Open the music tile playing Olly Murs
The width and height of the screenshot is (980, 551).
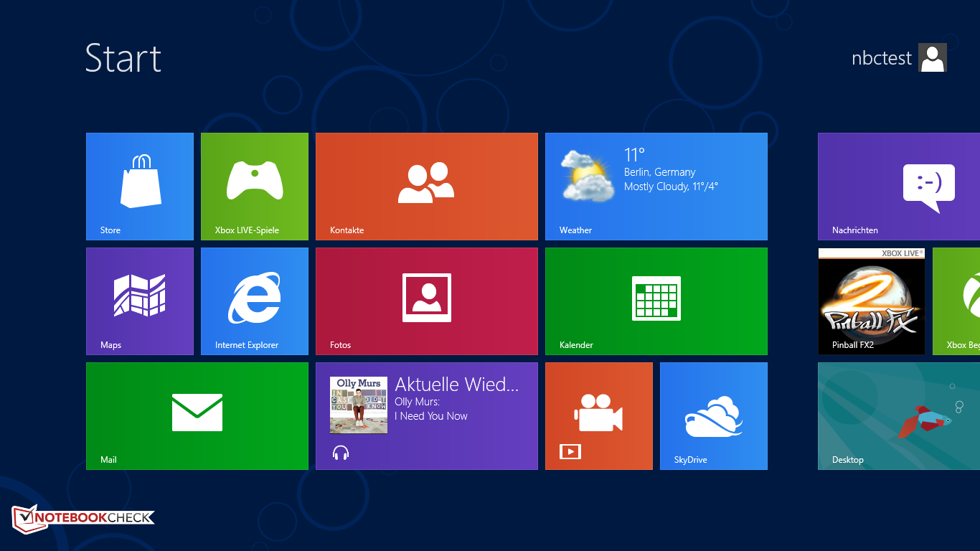(427, 416)
